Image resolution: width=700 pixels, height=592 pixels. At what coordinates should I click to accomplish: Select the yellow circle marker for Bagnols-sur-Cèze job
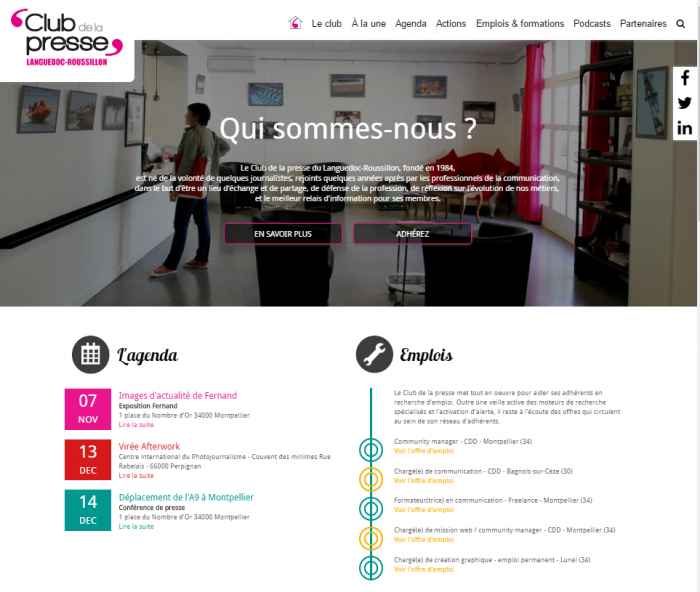[371, 479]
